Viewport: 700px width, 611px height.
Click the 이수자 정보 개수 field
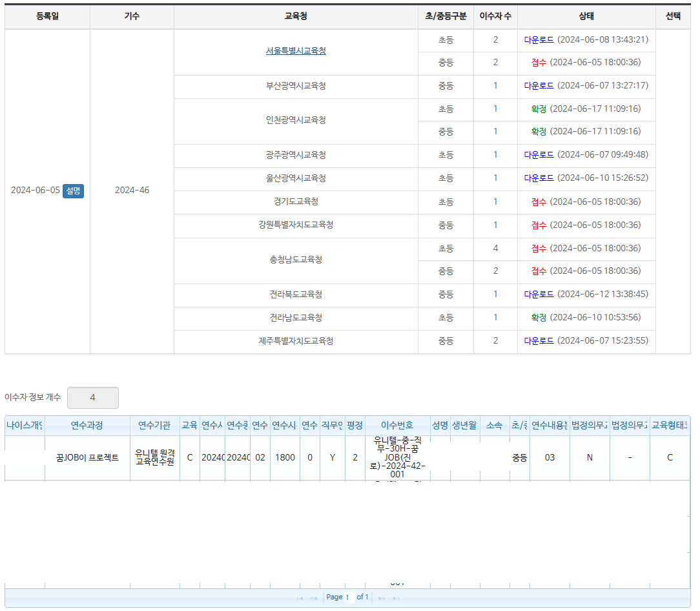point(92,398)
